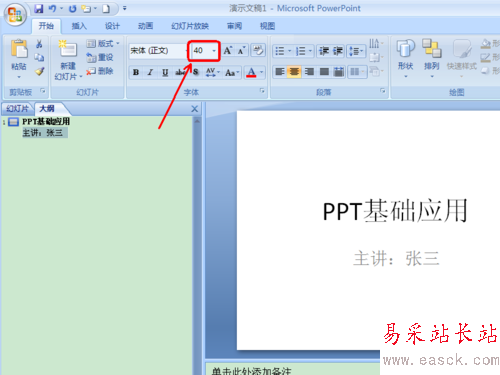Open align text vertical option
Screen dimensions: 500x375
[x=377, y=58]
